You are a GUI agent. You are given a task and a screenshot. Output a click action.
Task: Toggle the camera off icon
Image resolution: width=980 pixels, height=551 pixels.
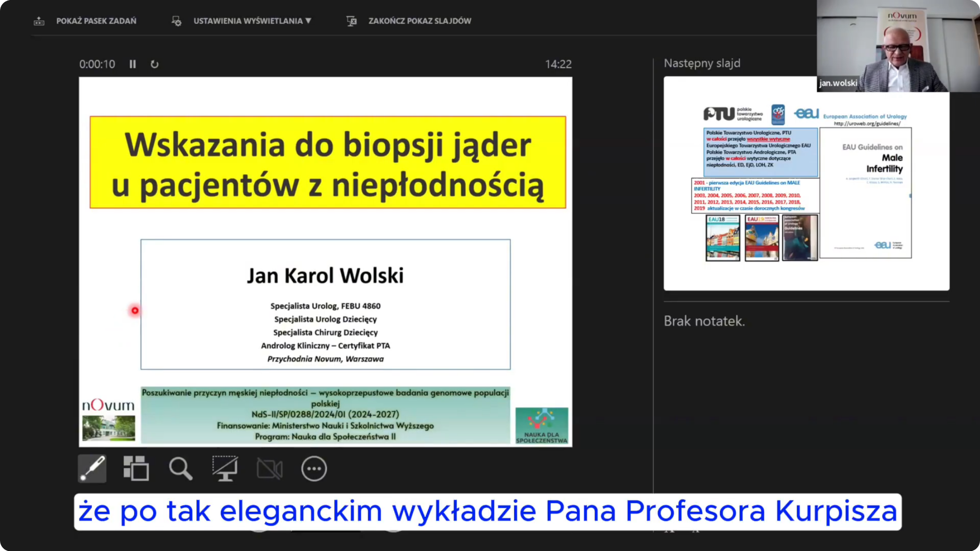coord(269,469)
